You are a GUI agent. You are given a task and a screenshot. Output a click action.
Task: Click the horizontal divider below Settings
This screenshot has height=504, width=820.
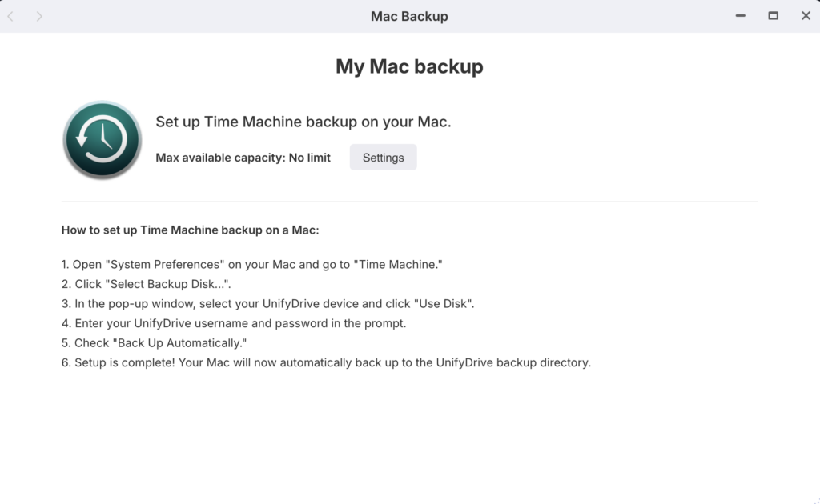(409, 202)
